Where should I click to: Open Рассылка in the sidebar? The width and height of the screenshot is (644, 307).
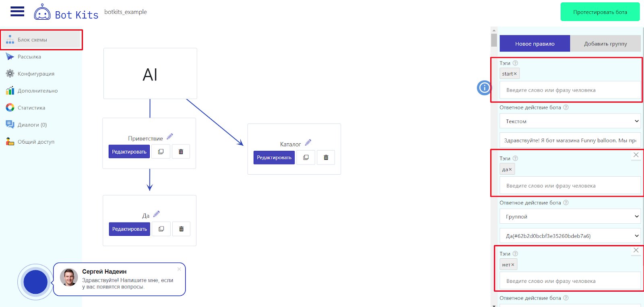click(29, 57)
